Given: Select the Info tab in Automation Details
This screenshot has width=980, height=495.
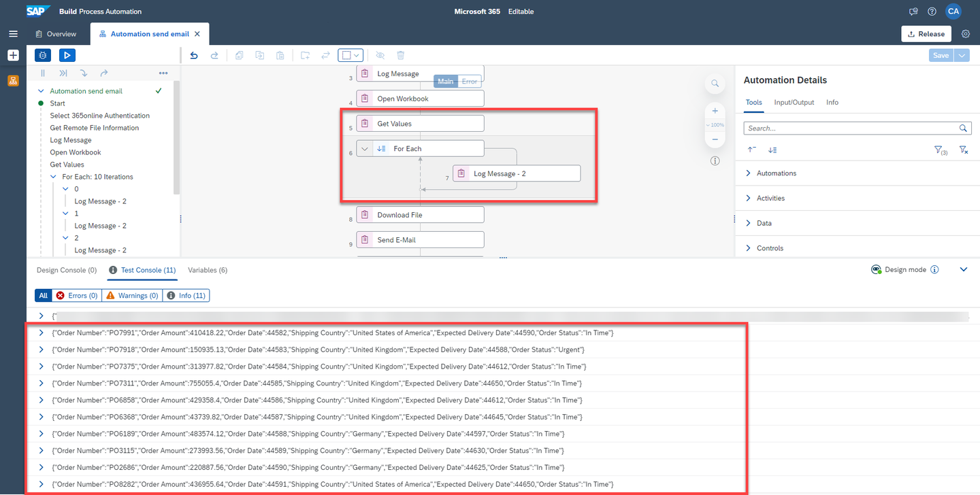Looking at the screenshot, I should click(832, 103).
